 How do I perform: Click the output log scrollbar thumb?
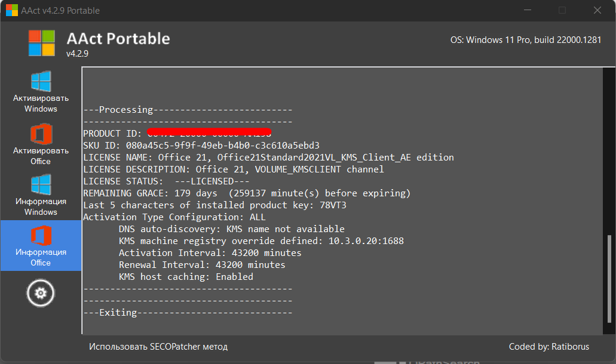(x=609, y=279)
